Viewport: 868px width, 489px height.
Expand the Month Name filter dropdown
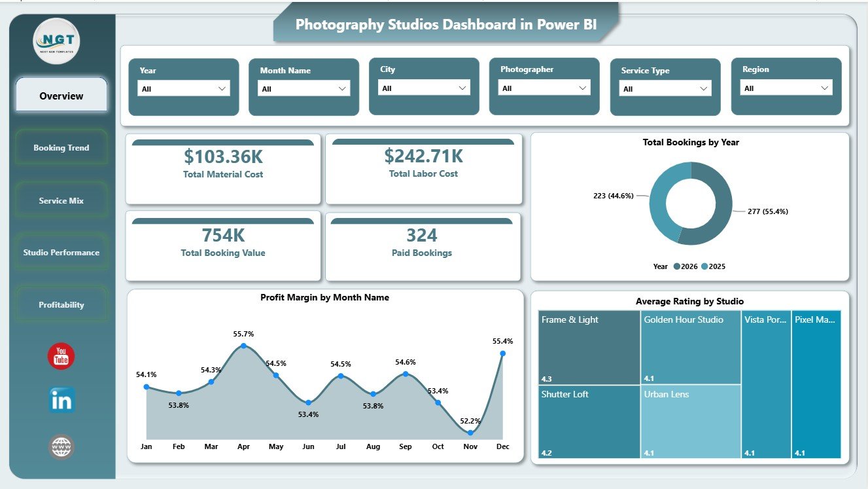[x=304, y=88]
